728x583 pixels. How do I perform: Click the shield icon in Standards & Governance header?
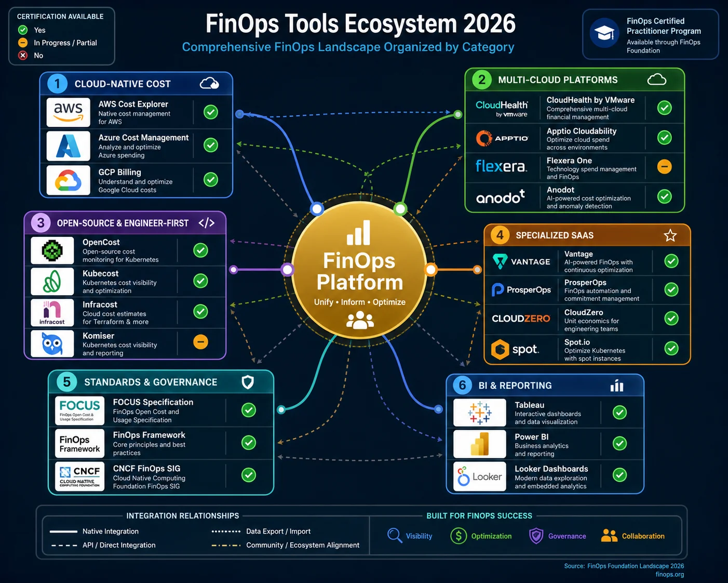click(x=248, y=382)
